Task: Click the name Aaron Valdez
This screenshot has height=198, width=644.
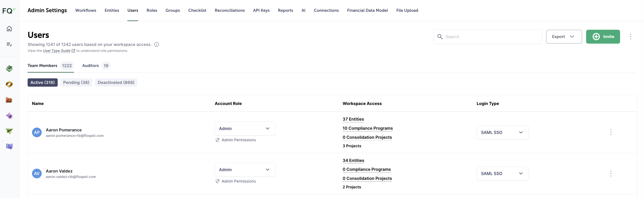Action: point(59,171)
